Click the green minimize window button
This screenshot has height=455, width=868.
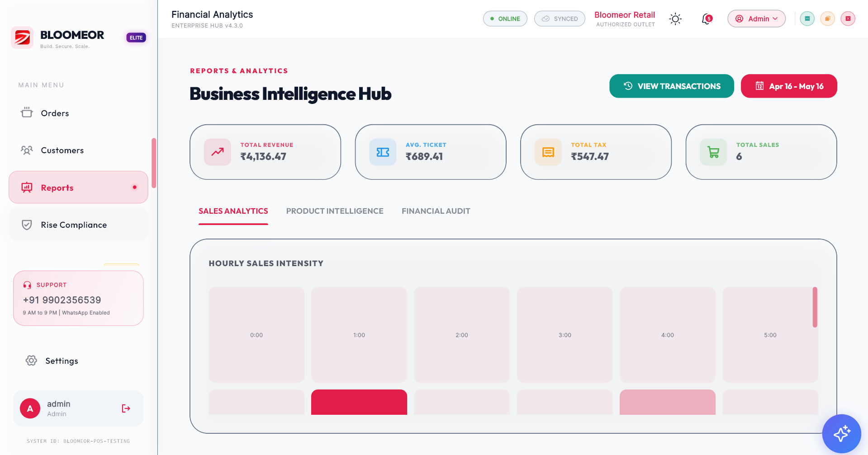coord(807,19)
